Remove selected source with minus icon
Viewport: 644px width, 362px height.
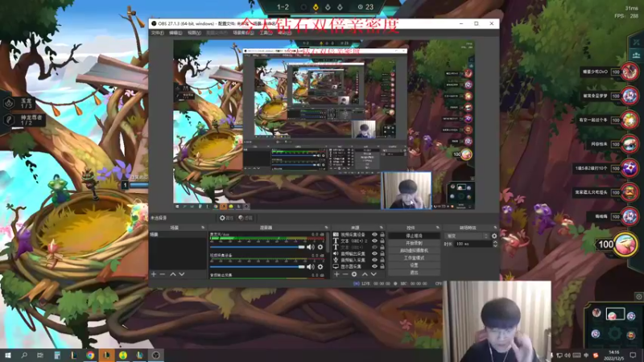[x=345, y=274]
